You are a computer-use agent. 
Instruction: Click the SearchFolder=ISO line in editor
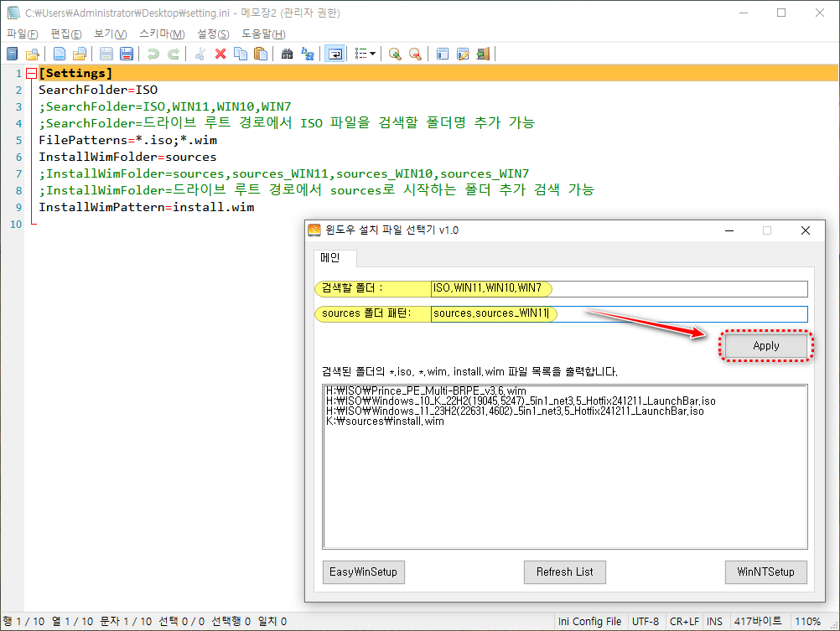[x=98, y=90]
